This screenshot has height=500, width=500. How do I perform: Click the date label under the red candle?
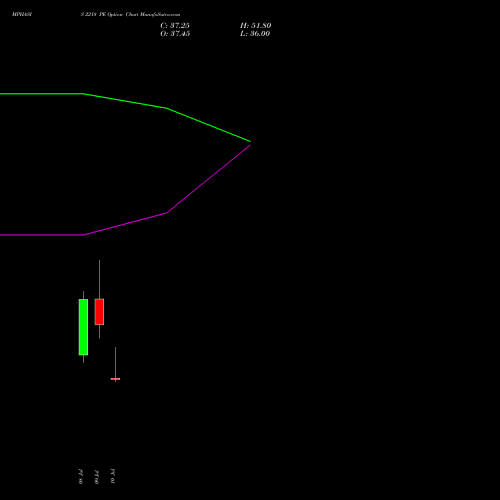(x=97, y=477)
